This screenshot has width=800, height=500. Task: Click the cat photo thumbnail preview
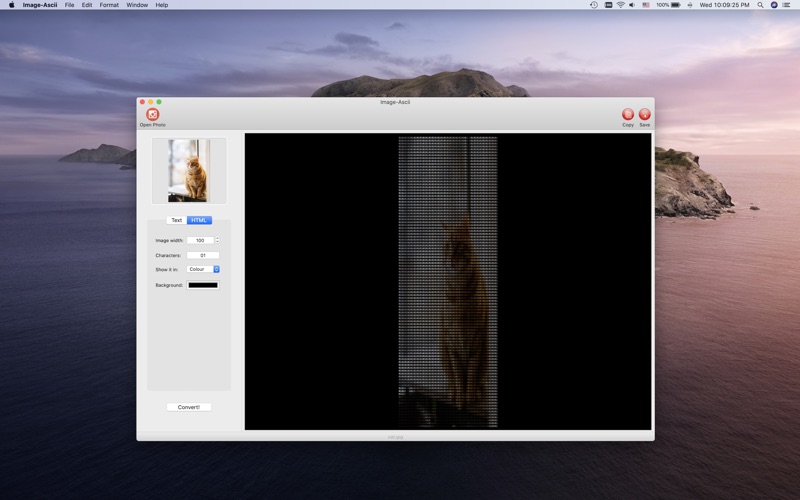(x=189, y=170)
